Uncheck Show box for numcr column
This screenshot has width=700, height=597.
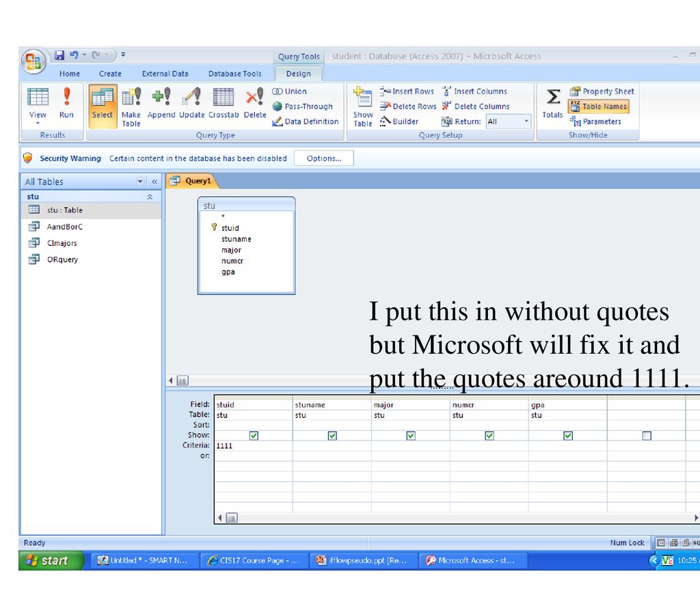coord(489,436)
